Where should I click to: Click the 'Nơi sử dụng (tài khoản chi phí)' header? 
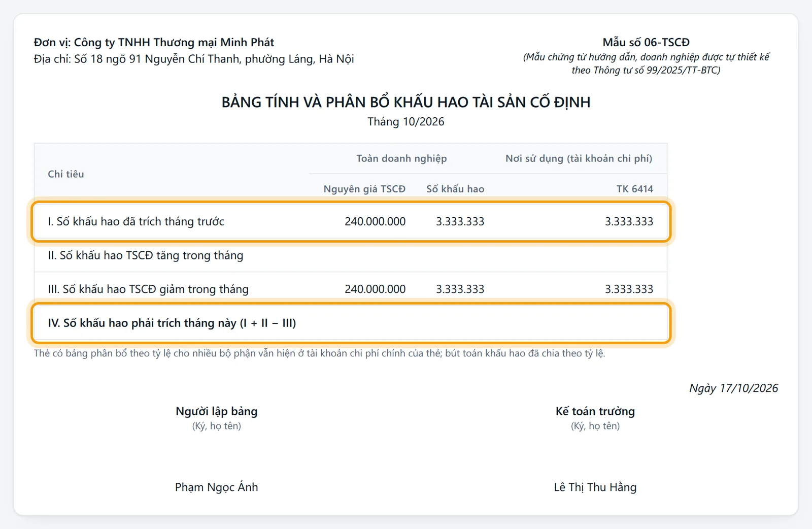[579, 158]
